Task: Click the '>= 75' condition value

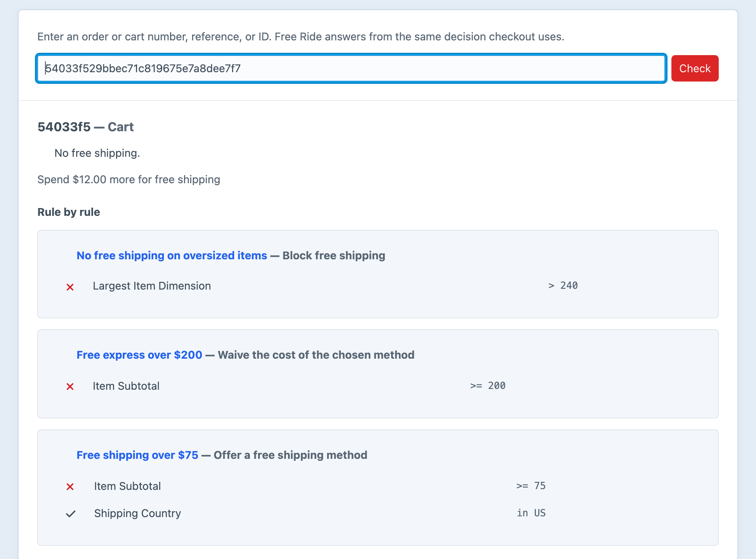Action: [x=531, y=486]
